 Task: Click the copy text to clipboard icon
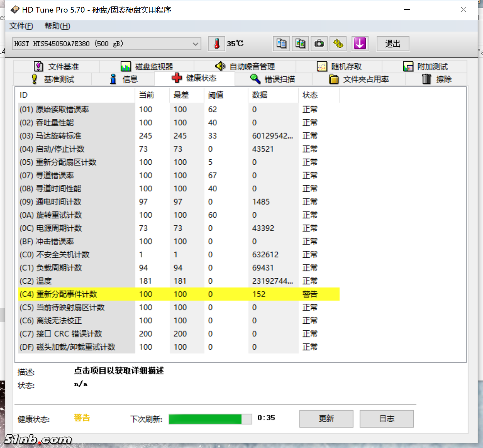coord(281,44)
